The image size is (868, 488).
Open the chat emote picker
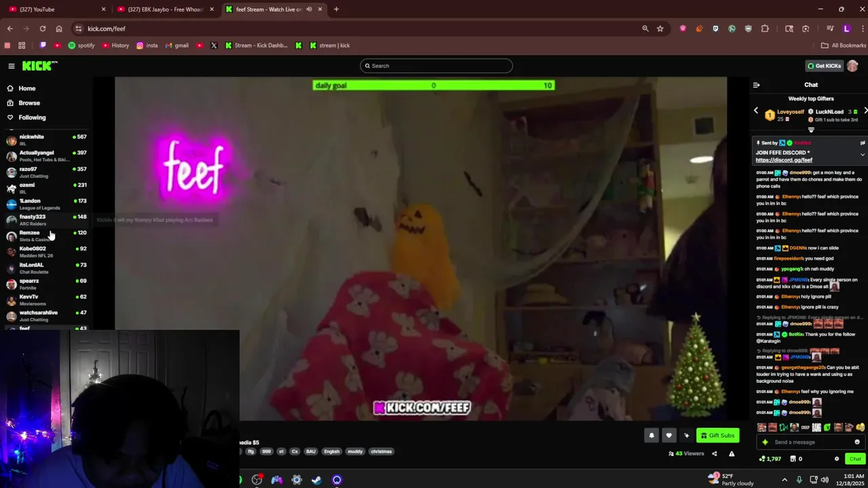click(857, 442)
